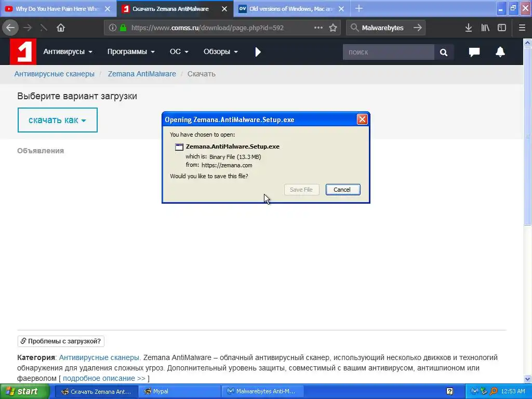The height and width of the screenshot is (399, 532).
Task: Open the browser hamburger menu
Action: click(x=522, y=28)
